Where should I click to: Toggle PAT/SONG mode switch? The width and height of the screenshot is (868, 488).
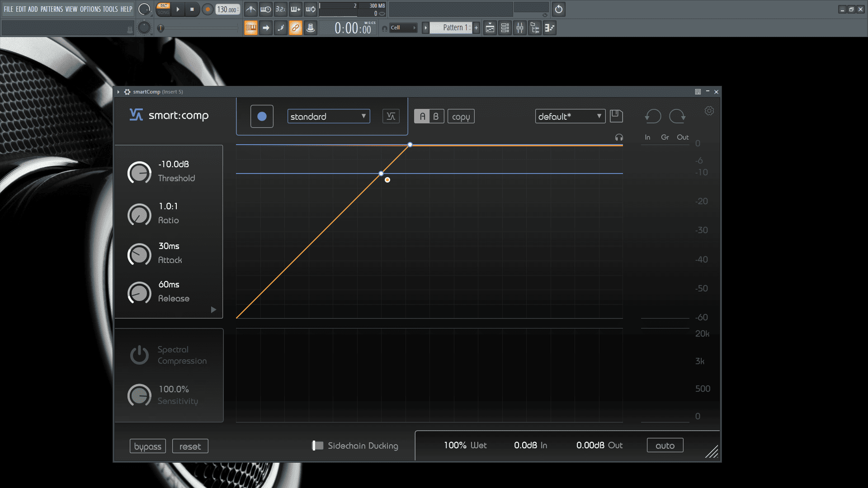164,9
